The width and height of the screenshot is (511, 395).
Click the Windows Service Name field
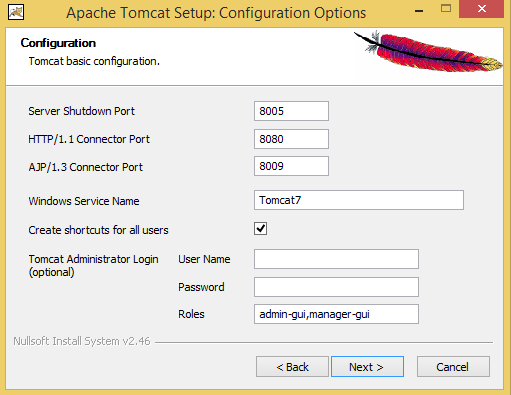click(359, 200)
